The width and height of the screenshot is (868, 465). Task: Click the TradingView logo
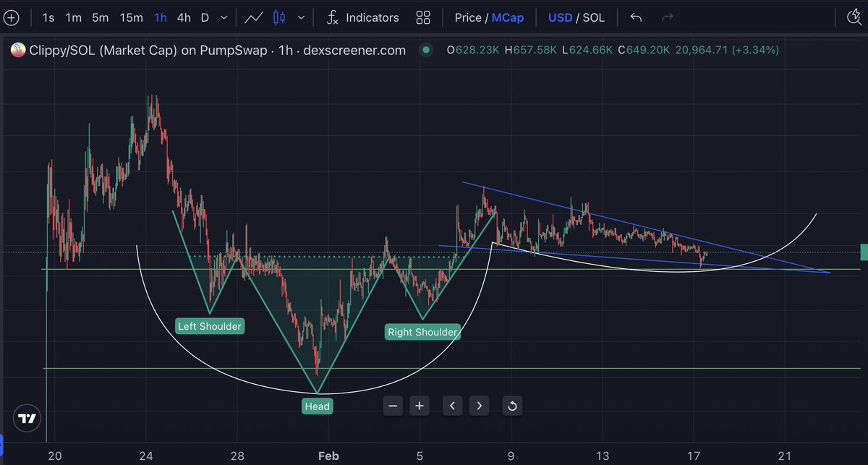tap(26, 418)
